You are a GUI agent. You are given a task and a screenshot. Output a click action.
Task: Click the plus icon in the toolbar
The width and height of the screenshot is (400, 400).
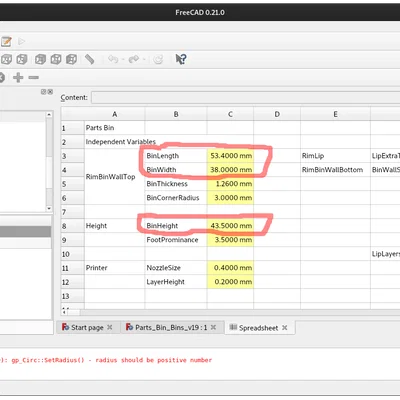(18, 78)
